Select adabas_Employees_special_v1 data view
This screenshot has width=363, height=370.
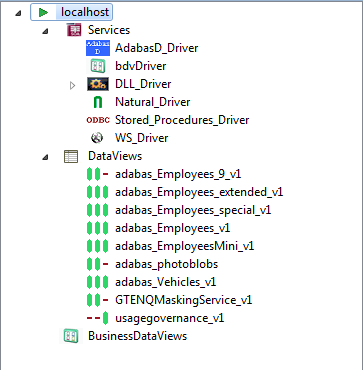pos(193,210)
